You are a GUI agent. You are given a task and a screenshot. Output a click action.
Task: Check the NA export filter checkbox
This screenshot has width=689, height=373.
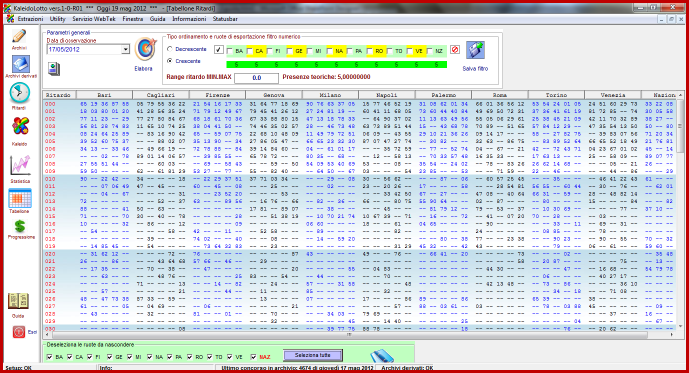[330, 51]
